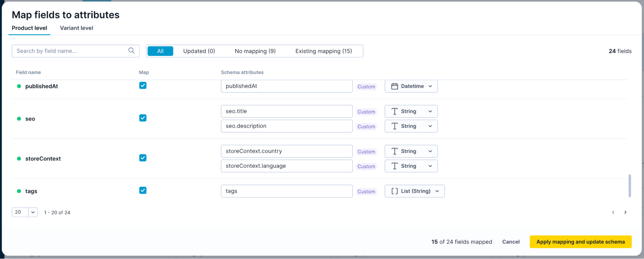The width and height of the screenshot is (644, 259).
Task: Click the text type icon for storeContext.language
Action: 394,166
